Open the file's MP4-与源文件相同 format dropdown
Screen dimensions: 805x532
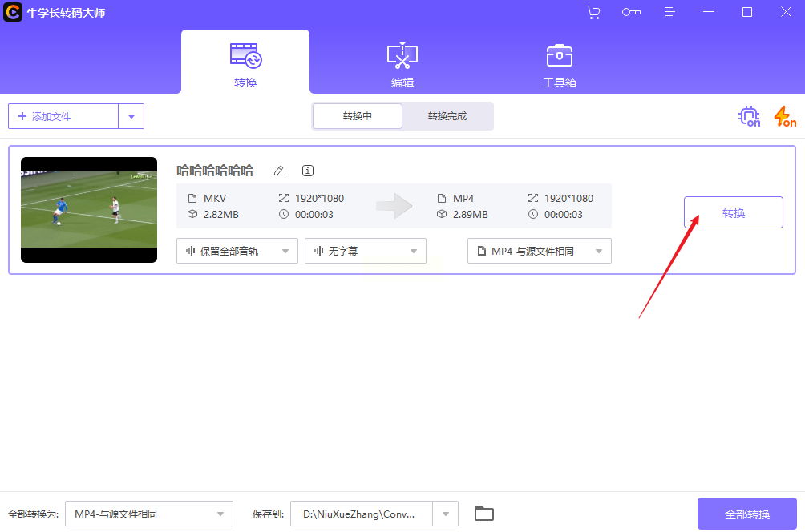(x=540, y=251)
